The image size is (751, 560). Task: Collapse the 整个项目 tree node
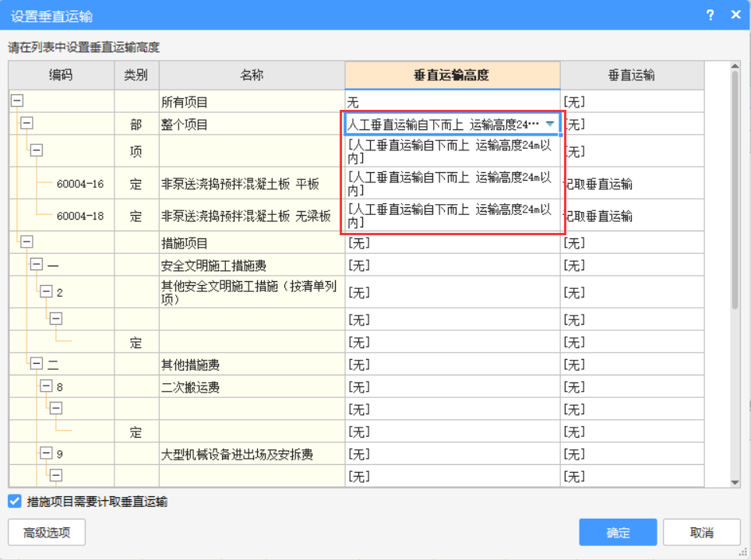click(x=26, y=123)
